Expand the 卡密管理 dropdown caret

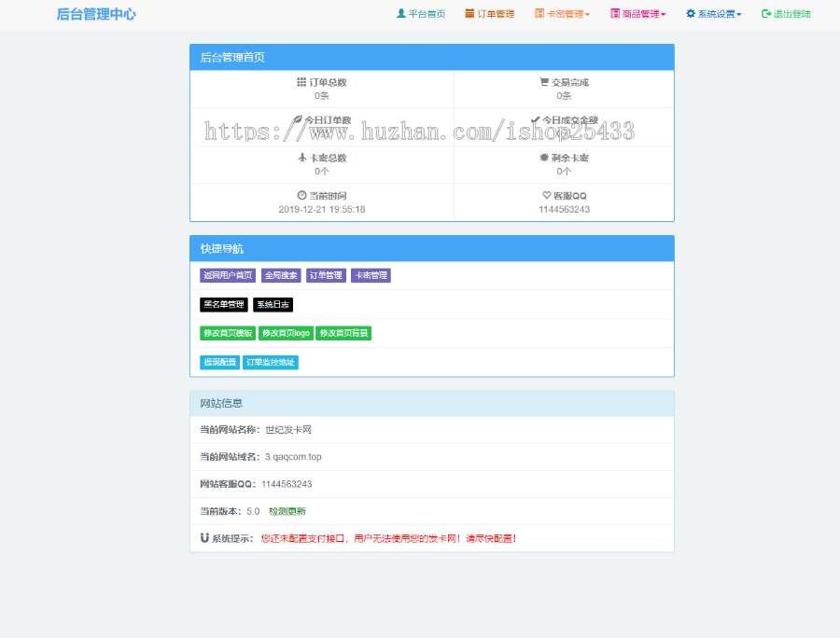click(x=588, y=14)
